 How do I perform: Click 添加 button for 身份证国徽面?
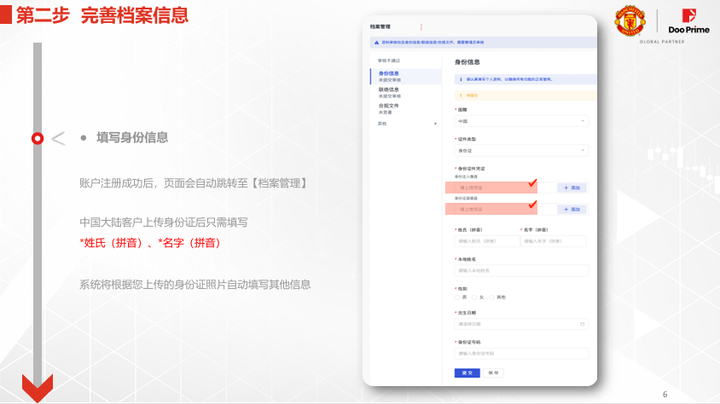[572, 209]
